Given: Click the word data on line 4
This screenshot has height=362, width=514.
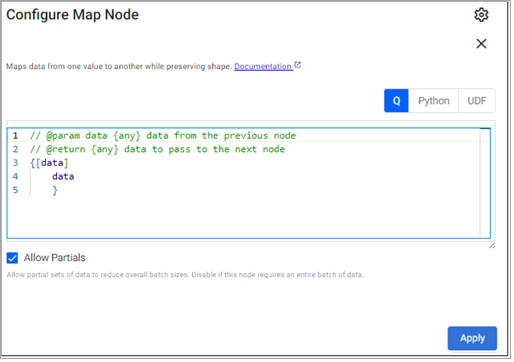Looking at the screenshot, I should pyautogui.click(x=63, y=176).
